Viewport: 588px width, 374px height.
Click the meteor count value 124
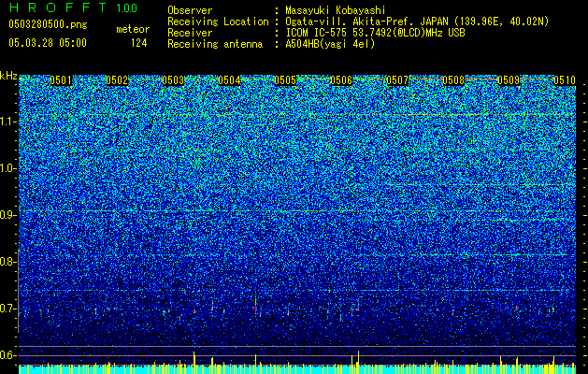[x=138, y=43]
